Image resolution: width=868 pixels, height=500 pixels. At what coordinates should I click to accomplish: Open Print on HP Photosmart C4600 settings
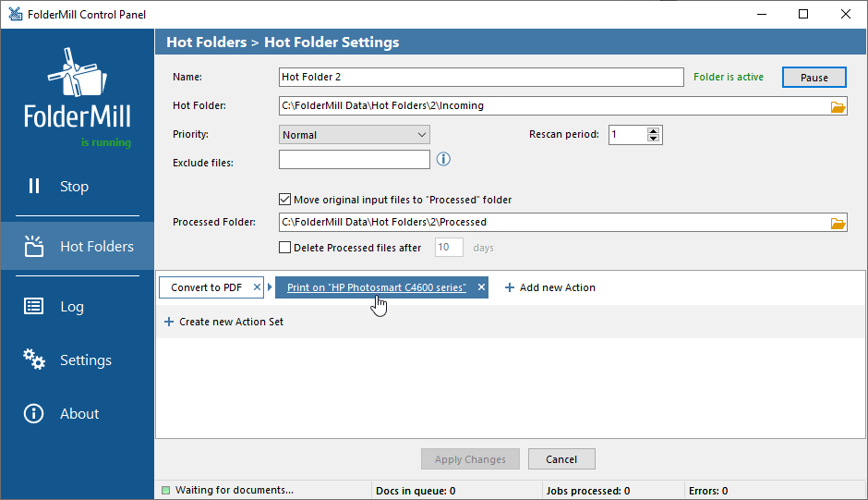(377, 287)
